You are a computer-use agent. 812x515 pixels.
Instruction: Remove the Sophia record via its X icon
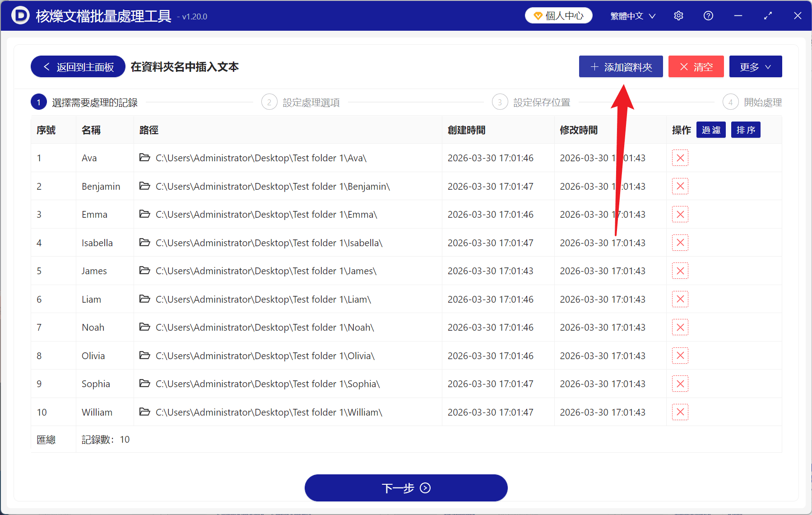(680, 384)
